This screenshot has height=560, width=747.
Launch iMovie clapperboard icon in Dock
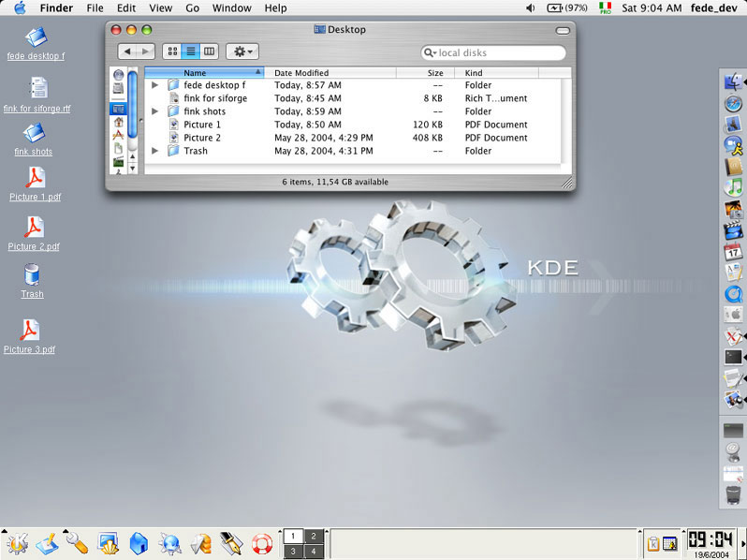[733, 230]
